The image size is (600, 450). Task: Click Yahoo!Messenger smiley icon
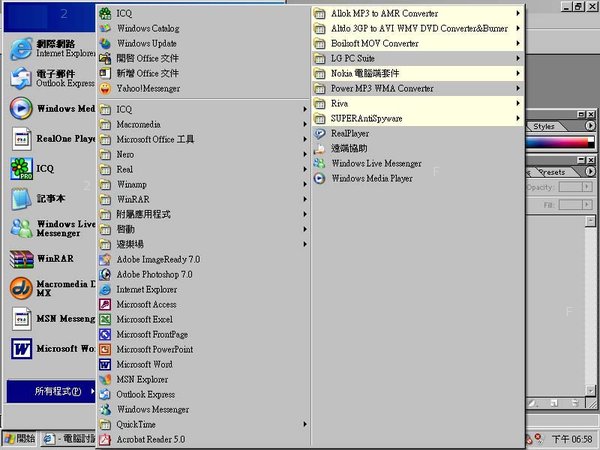click(x=105, y=89)
